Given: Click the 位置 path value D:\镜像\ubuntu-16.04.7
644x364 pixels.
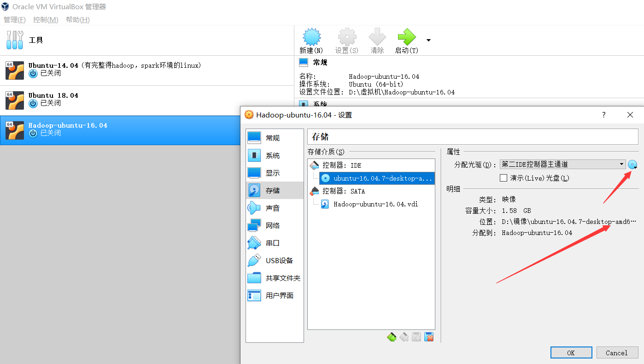Looking at the screenshot, I should [569, 222].
